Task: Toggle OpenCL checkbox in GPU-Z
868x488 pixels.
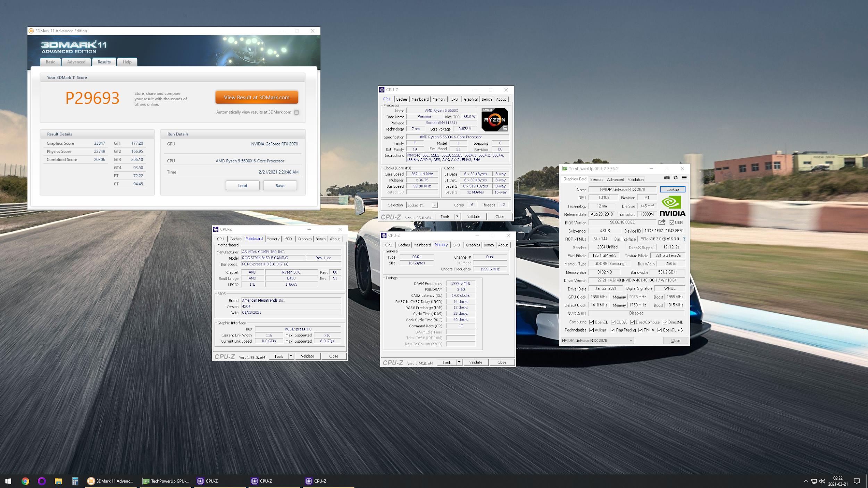Action: (x=591, y=322)
